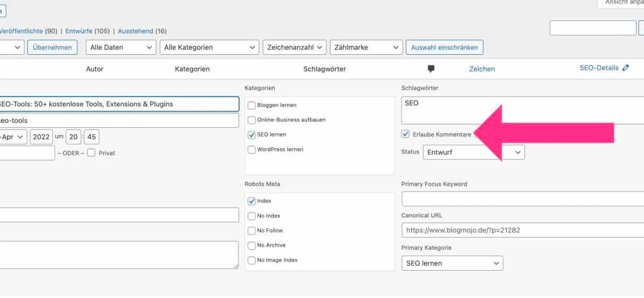Image resolution: width=644 pixels, height=298 pixels.
Task: Uncheck the SEO lernen category checkbox
Action: tap(252, 135)
